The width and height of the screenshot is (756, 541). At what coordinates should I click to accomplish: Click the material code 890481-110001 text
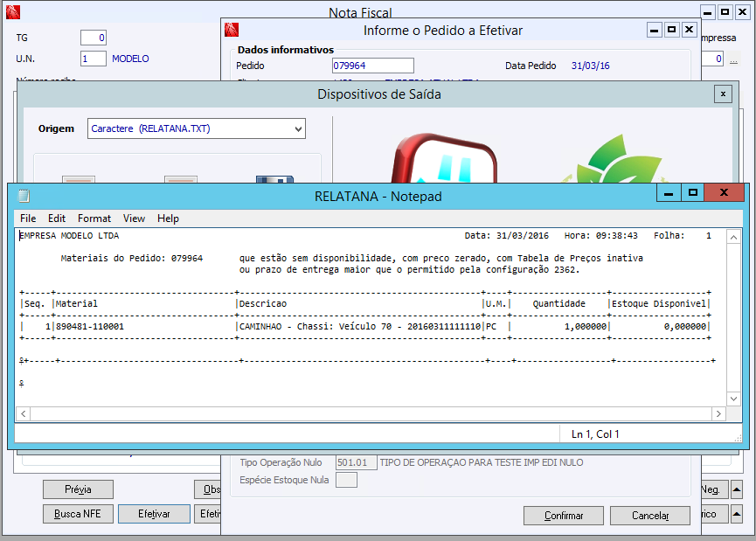click(x=90, y=326)
